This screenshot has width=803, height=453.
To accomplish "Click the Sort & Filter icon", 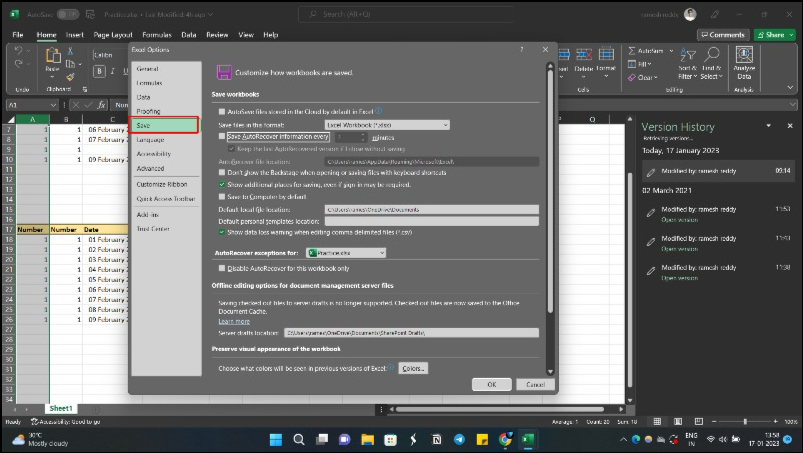I will (686, 56).
